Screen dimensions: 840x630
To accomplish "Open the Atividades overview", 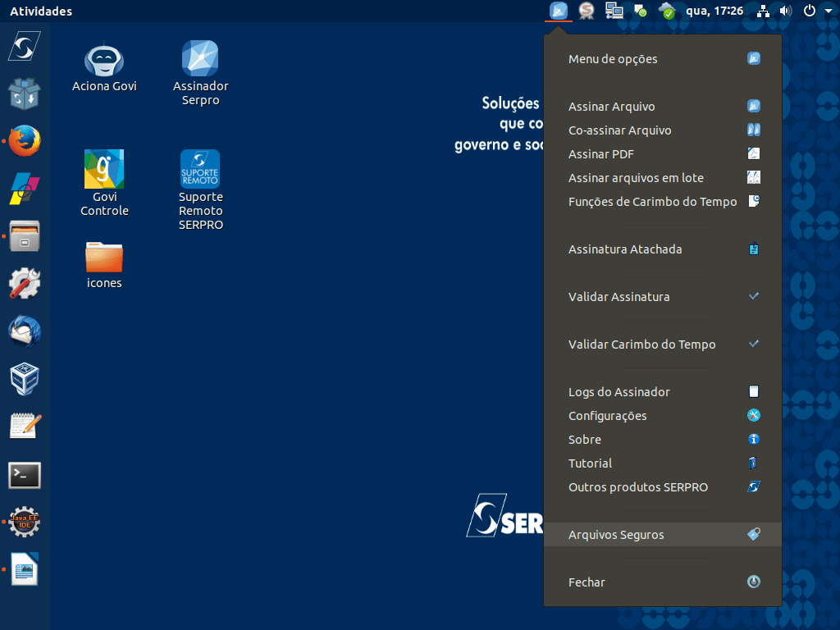I will coord(41,11).
